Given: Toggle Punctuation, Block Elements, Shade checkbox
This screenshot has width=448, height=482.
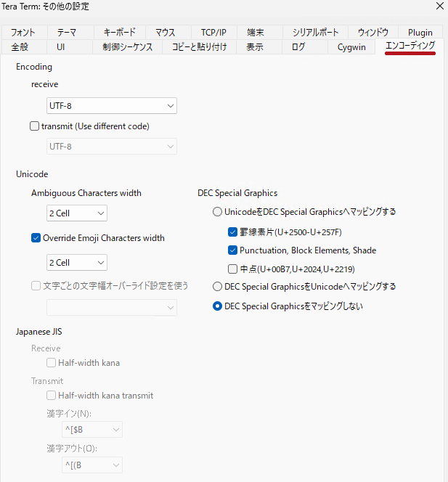Looking at the screenshot, I should click(x=233, y=250).
